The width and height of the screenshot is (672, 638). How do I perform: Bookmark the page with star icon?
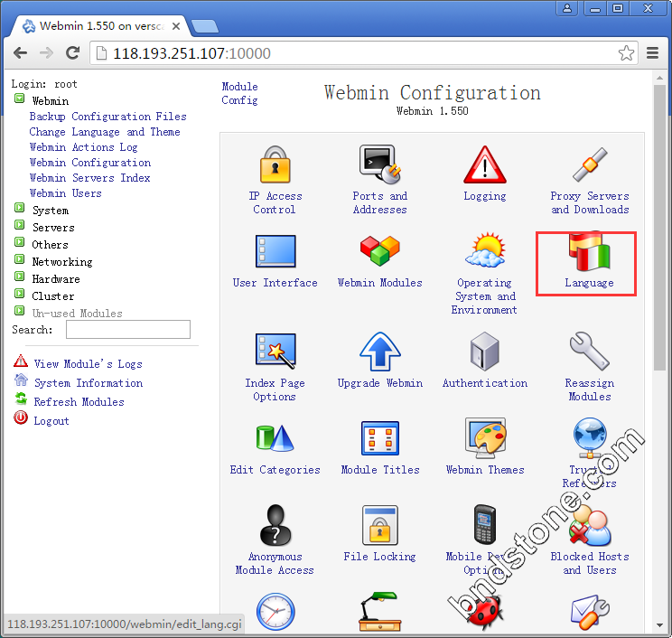coord(626,53)
